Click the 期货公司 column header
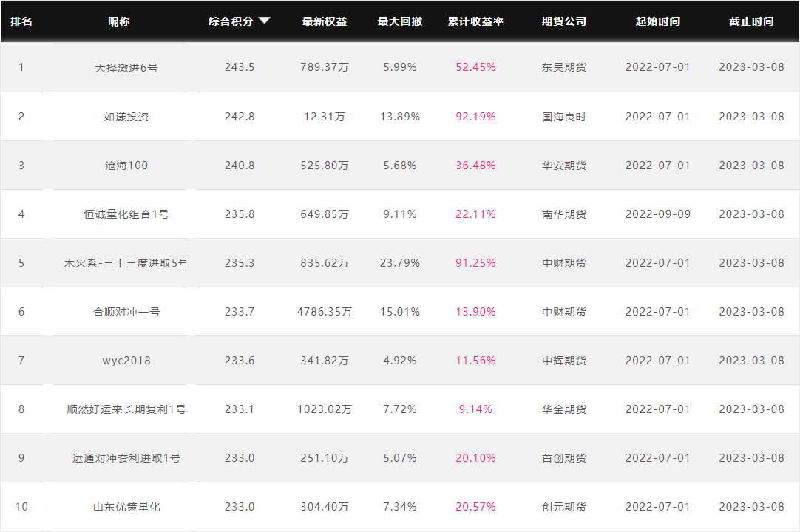The height and width of the screenshot is (532, 800). (x=564, y=21)
